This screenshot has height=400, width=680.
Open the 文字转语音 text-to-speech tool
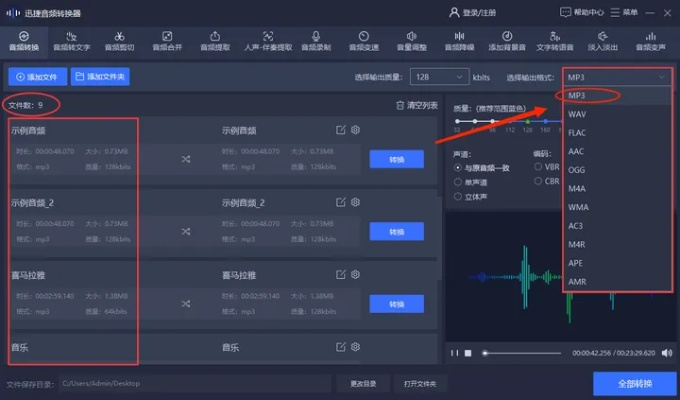click(555, 42)
